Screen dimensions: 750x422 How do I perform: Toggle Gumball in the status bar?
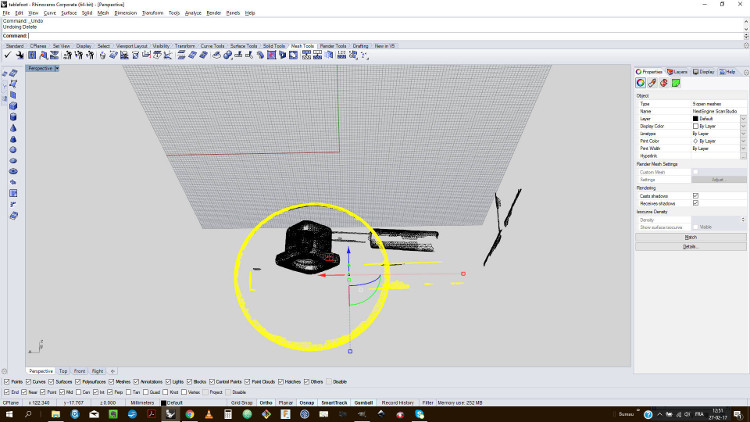(364, 403)
